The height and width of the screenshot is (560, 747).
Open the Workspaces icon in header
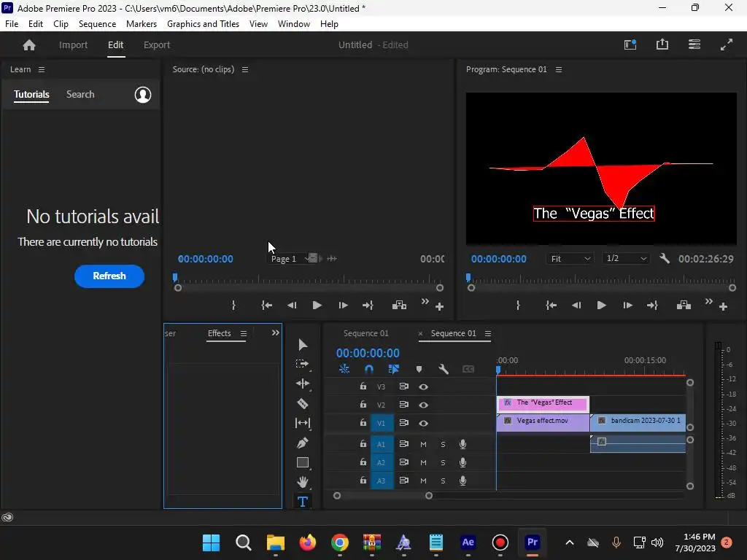pyautogui.click(x=694, y=44)
